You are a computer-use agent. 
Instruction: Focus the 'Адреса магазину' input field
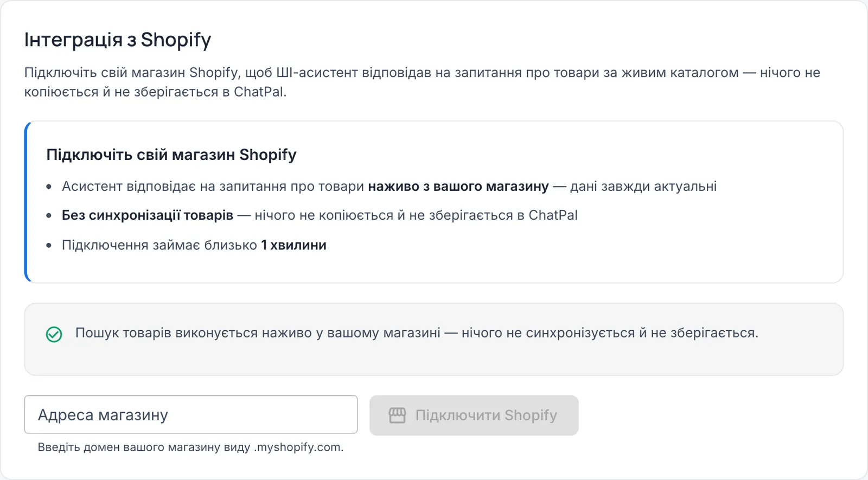click(x=191, y=414)
